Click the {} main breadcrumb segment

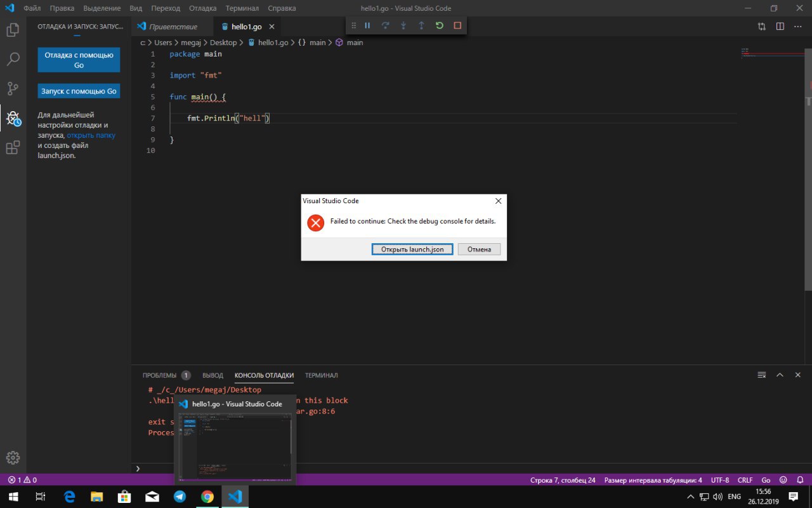[x=311, y=43]
